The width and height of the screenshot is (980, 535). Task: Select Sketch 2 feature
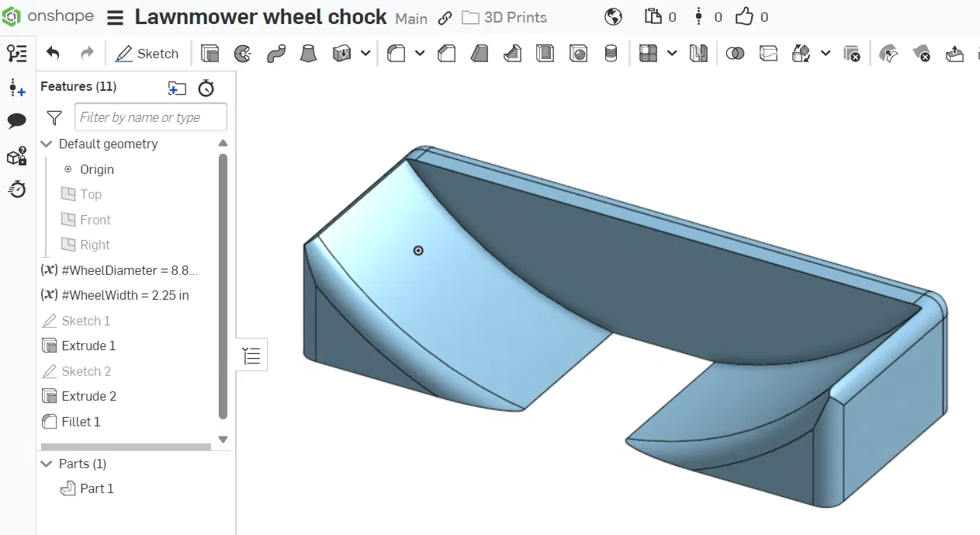pyautogui.click(x=76, y=371)
